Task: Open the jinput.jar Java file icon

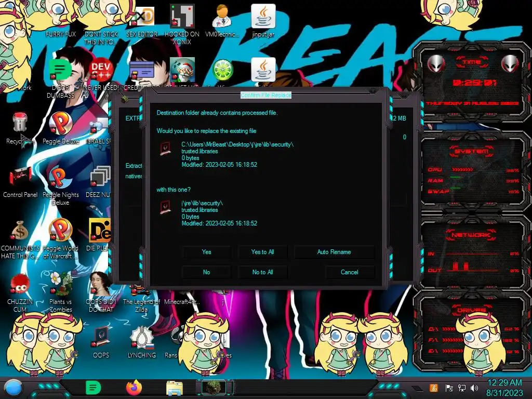Action: [263, 16]
